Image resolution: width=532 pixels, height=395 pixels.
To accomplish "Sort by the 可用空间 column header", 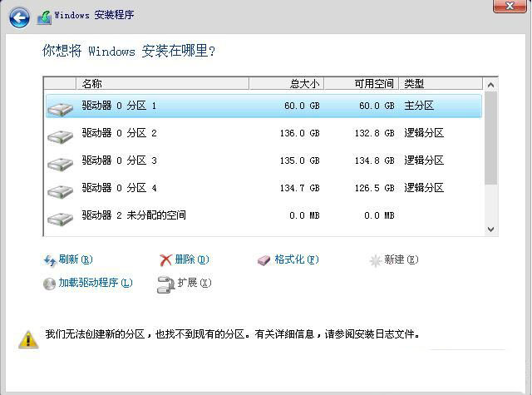I will (x=362, y=83).
